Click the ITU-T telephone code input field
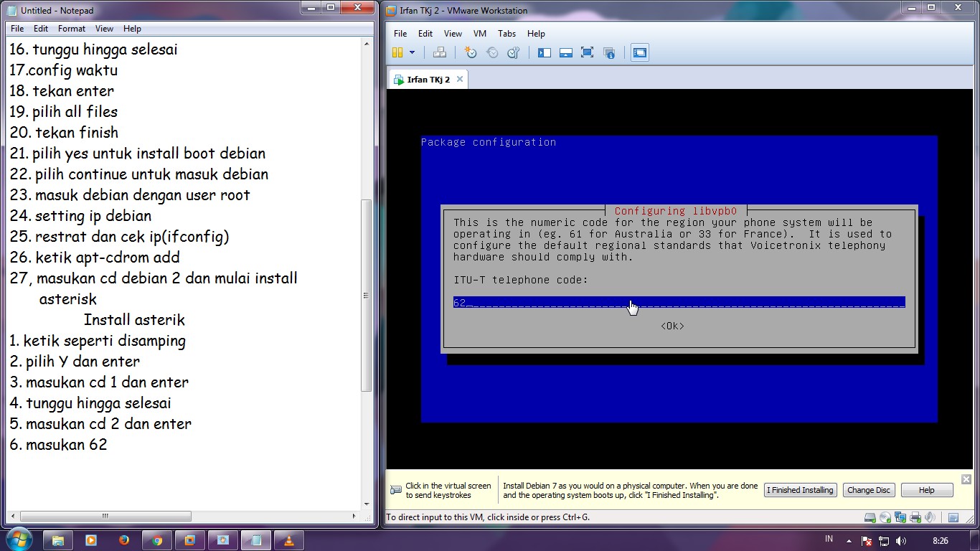980x551 pixels. [679, 303]
